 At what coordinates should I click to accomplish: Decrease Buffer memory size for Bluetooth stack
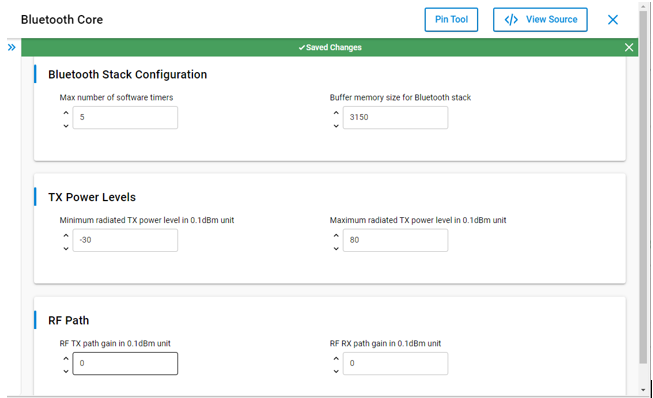pos(336,126)
